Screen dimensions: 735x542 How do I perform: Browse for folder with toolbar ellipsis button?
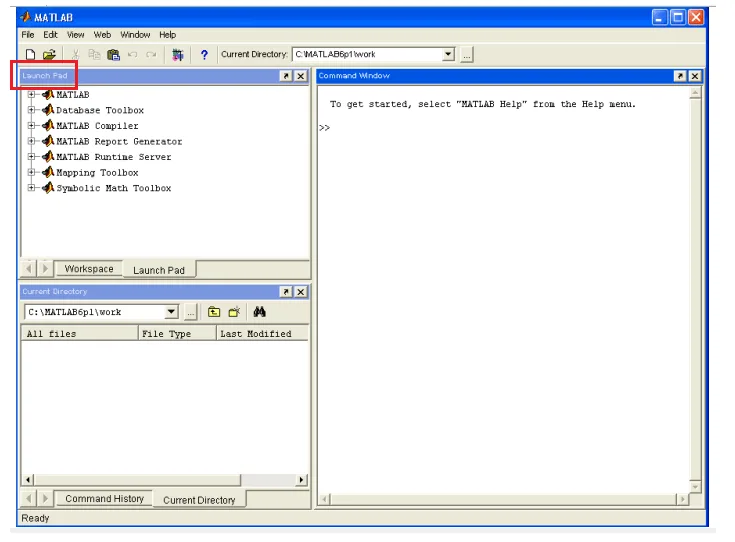coord(466,55)
